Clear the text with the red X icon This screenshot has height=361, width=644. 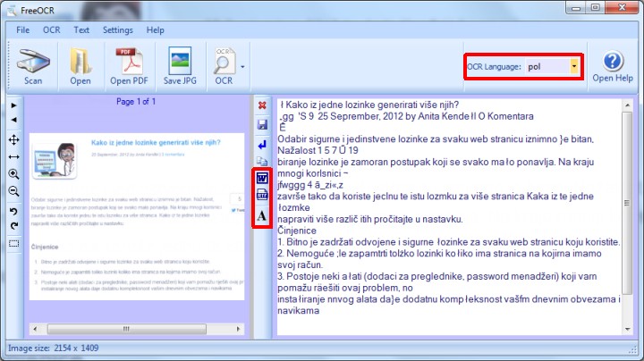pyautogui.click(x=262, y=105)
